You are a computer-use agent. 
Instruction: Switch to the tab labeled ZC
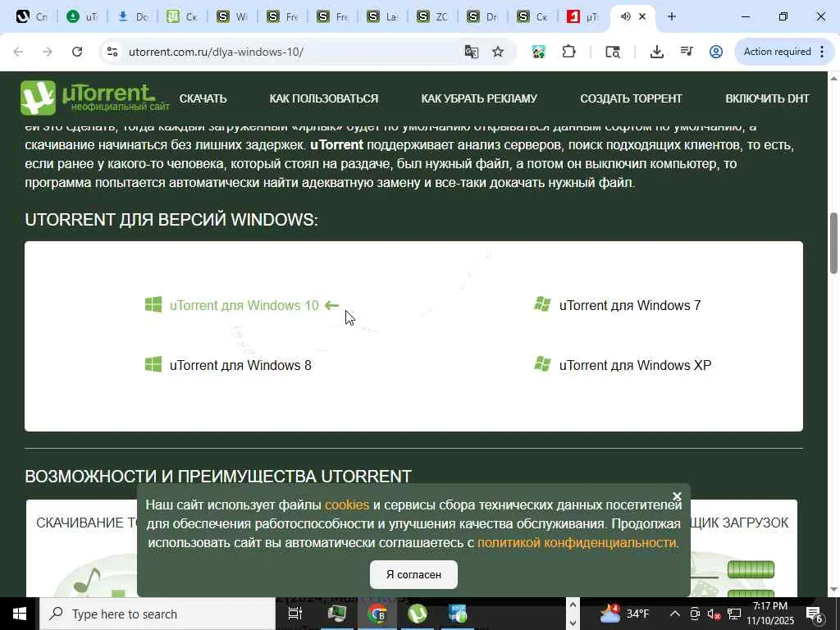pos(432,16)
